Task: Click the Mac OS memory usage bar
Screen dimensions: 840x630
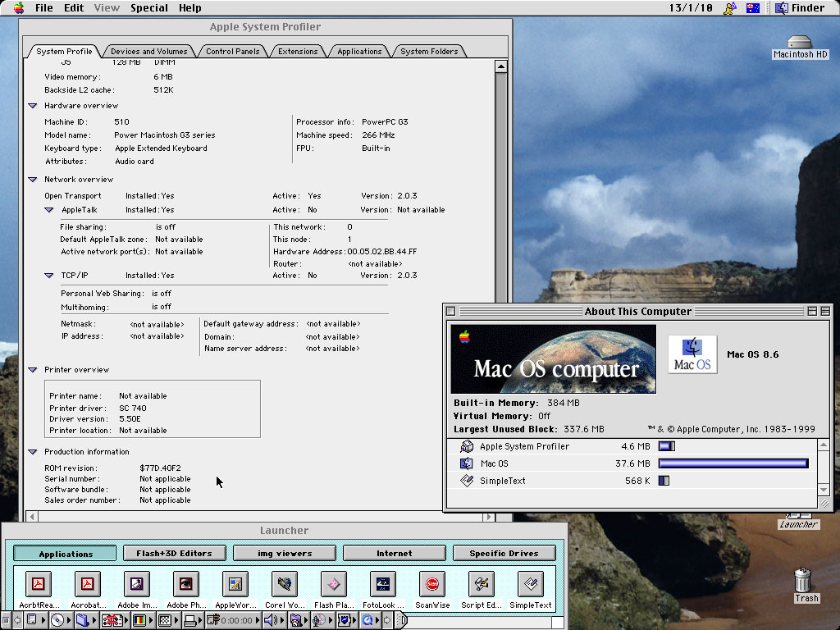Action: coord(733,463)
